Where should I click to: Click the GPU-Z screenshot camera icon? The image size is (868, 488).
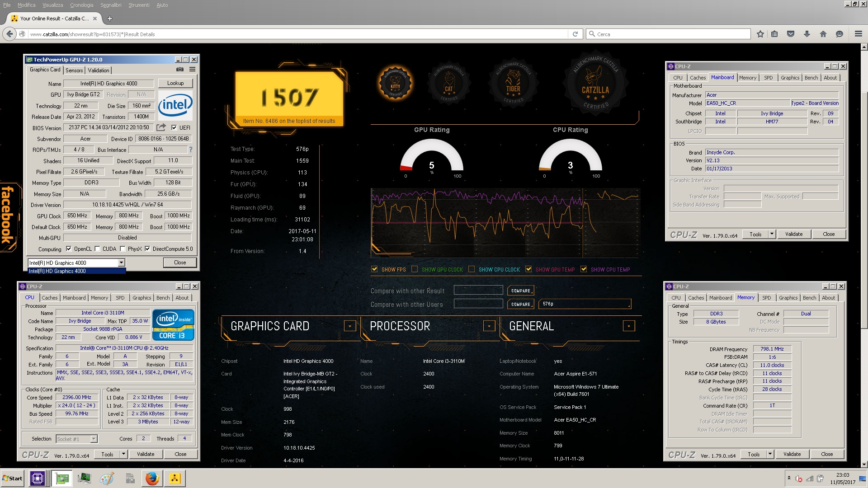[x=180, y=70]
